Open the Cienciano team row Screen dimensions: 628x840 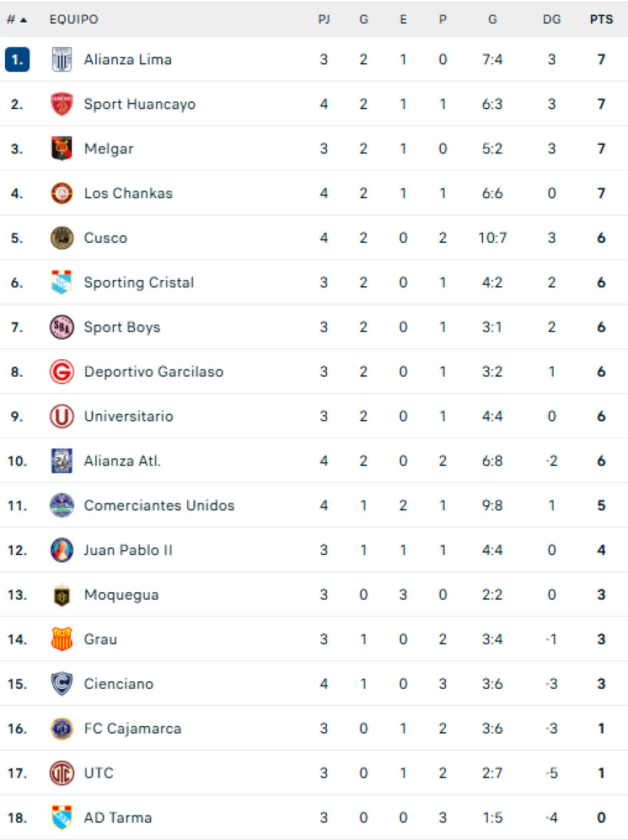pyautogui.click(x=314, y=684)
